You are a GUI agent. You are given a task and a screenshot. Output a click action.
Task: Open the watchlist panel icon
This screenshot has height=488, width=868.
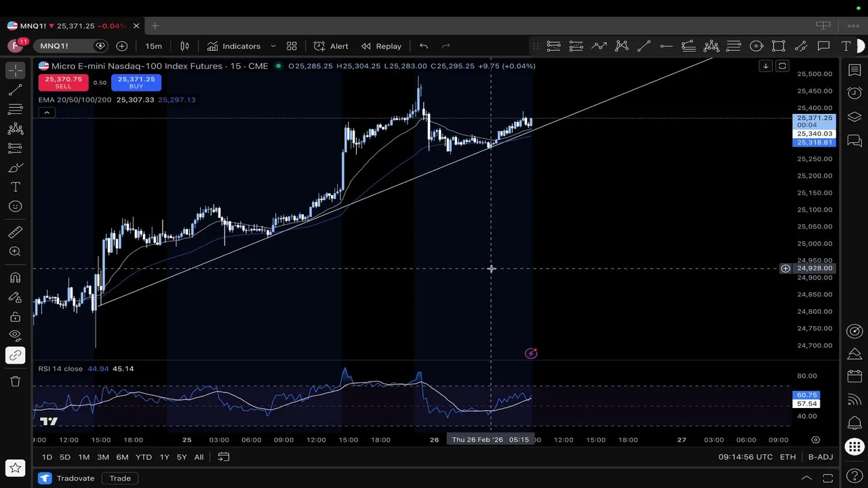click(x=854, y=70)
